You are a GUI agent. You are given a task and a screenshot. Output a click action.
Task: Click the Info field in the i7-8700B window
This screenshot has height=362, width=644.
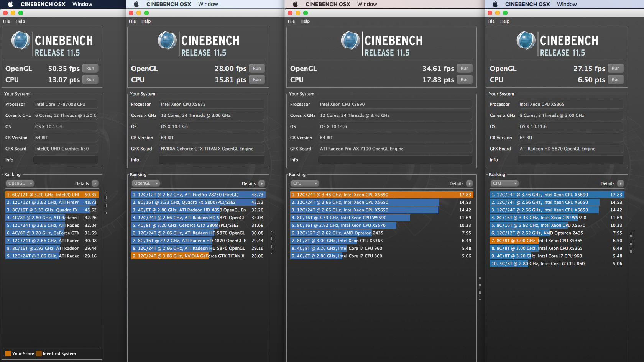point(66,160)
